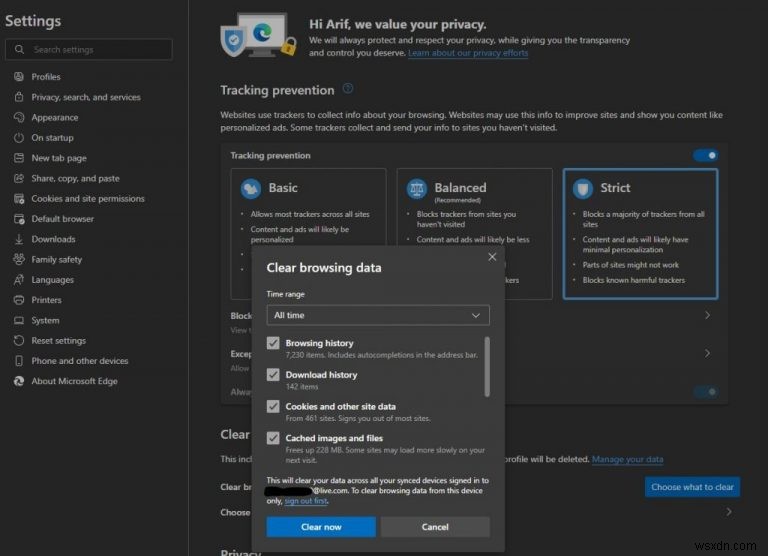768x556 pixels.
Task: Click the Clear now button
Action: pyautogui.click(x=321, y=527)
